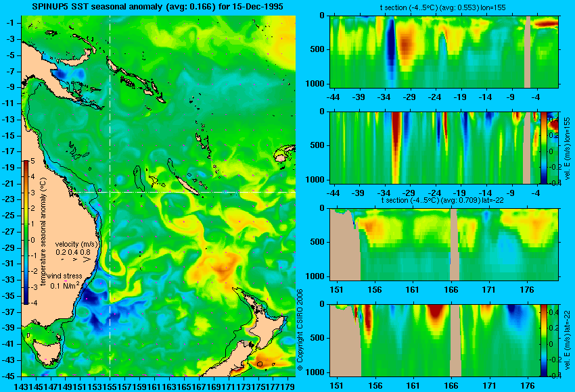
Task: Click the 'vel. E (m/s) lat=-22' axis label
Action: [568, 341]
